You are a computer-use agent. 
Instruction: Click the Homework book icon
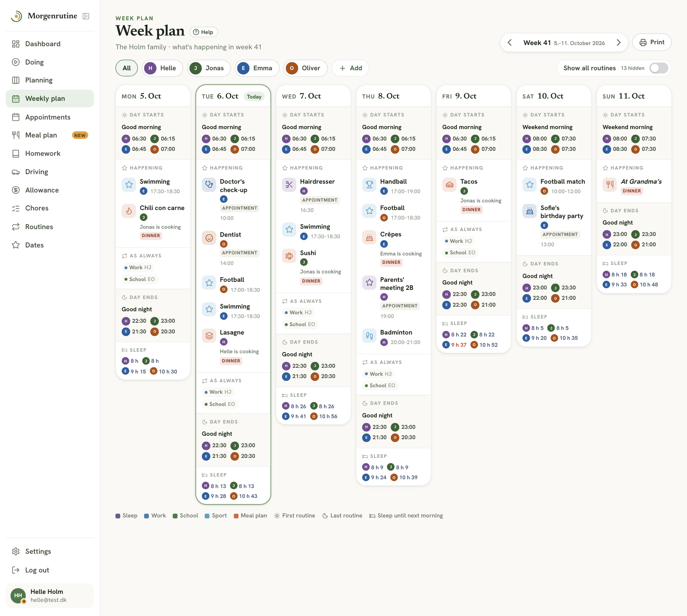coord(16,154)
